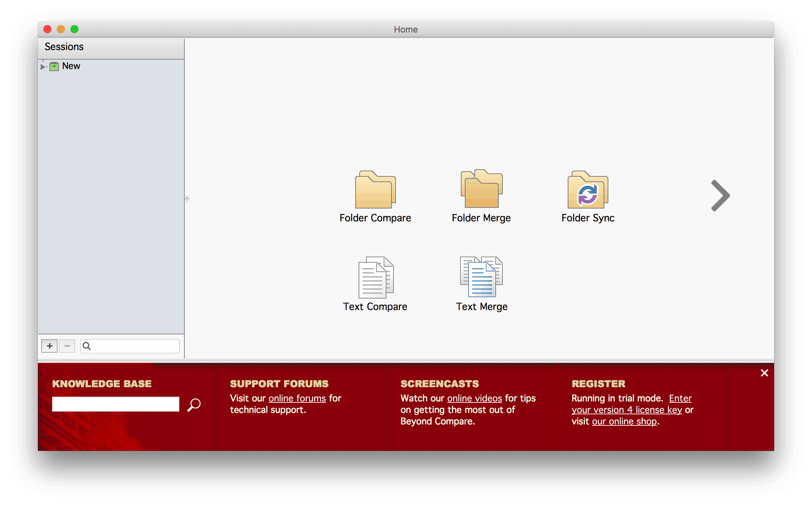The width and height of the screenshot is (812, 505).
Task: Click the magnifier in the sessions filter box
Action: (87, 346)
